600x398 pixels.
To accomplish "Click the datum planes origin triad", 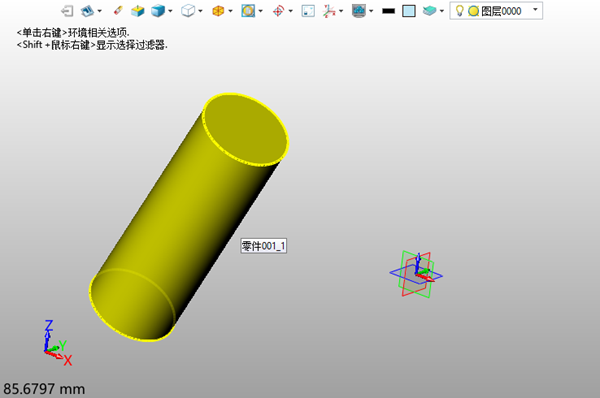I will 416,274.
